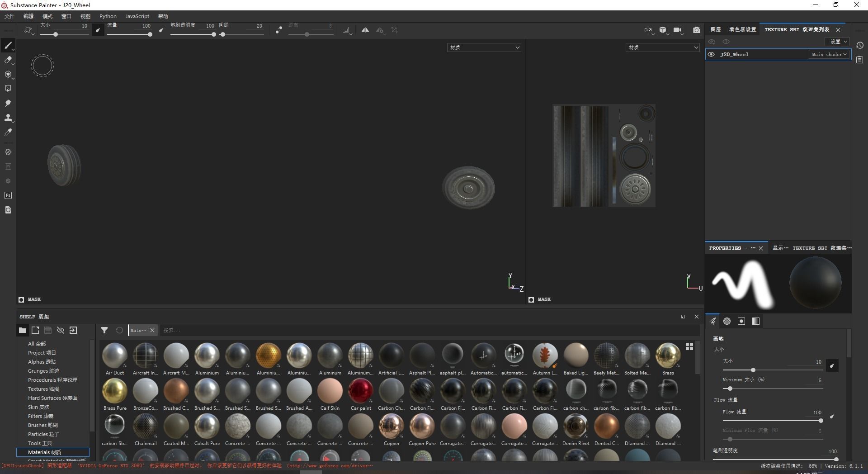Switch shelf to grid view icon

pos(689,346)
